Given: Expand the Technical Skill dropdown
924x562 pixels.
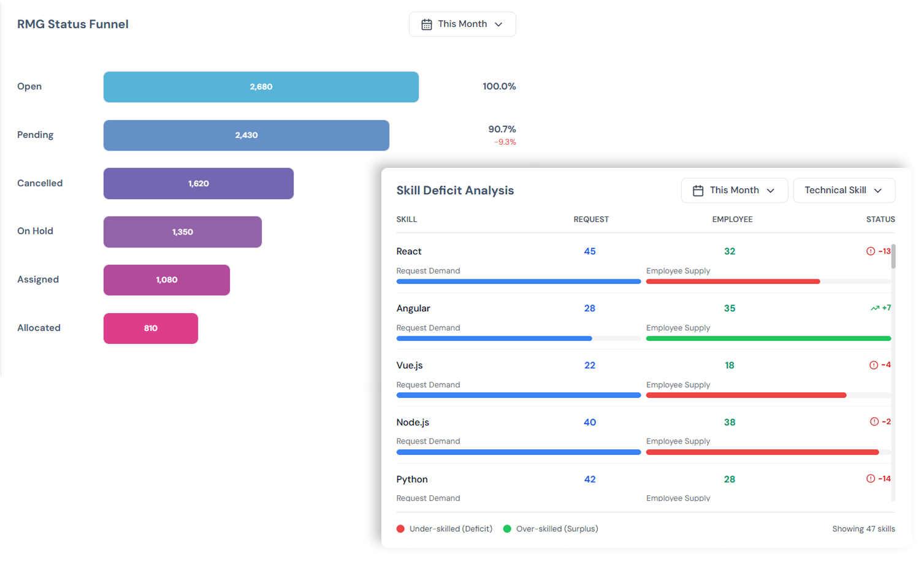Looking at the screenshot, I should pyautogui.click(x=844, y=191).
